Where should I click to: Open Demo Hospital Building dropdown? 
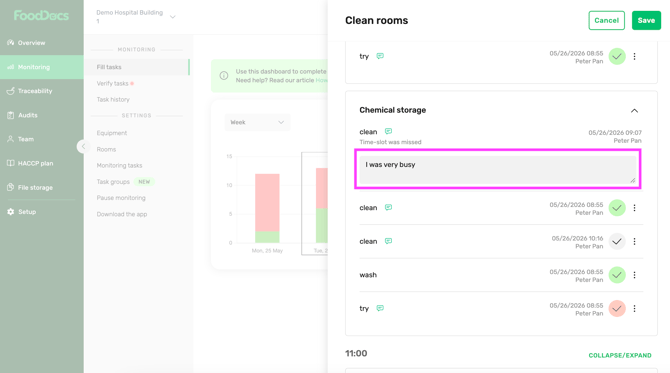tap(136, 16)
